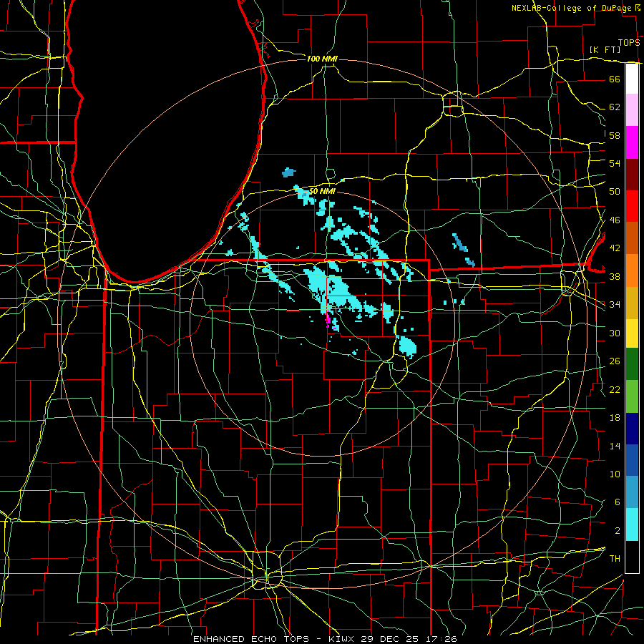Click the magenta high-top echo on the map
Viewport: 644px width, 644px height.
click(x=328, y=318)
